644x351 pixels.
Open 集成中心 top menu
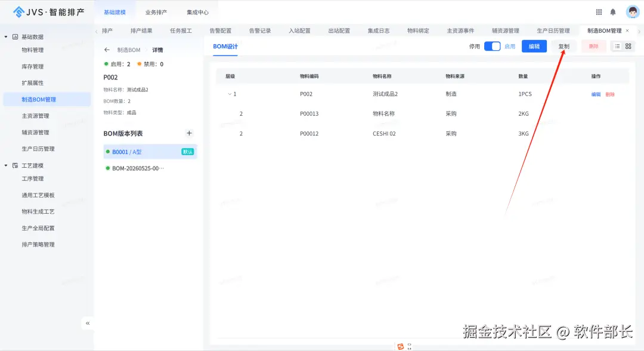[197, 13]
